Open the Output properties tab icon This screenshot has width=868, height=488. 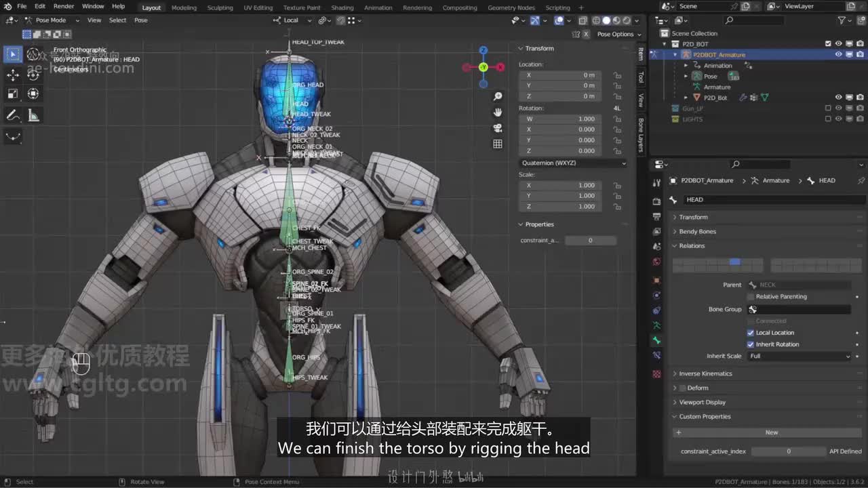(656, 217)
